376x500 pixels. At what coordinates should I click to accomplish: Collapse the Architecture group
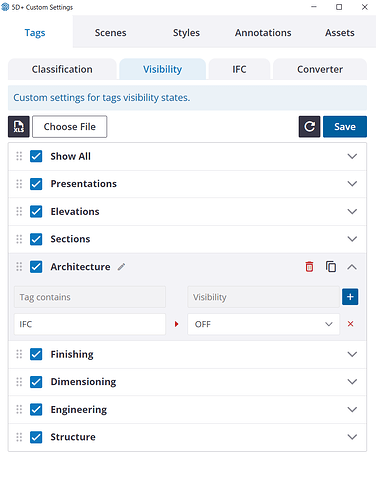(x=352, y=267)
